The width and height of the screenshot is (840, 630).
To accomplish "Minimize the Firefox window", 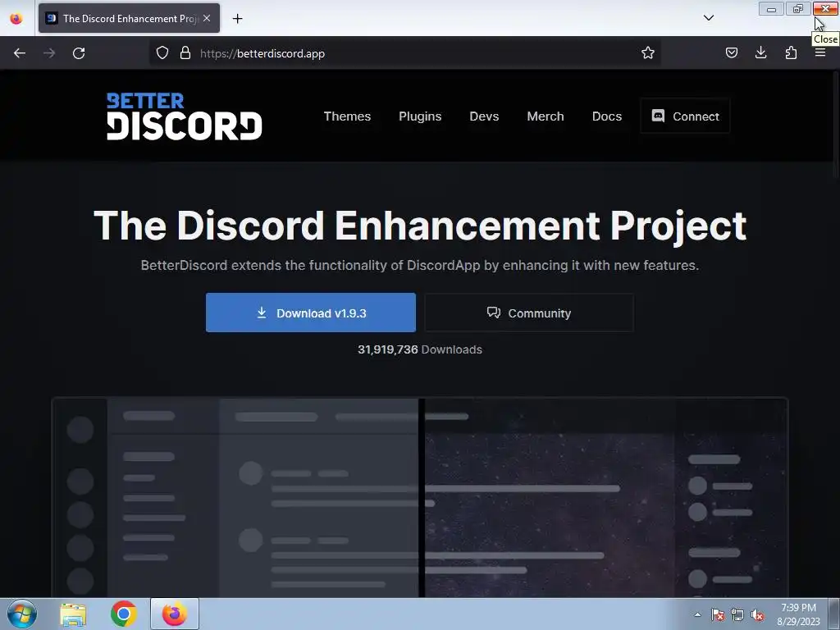I will (771, 8).
